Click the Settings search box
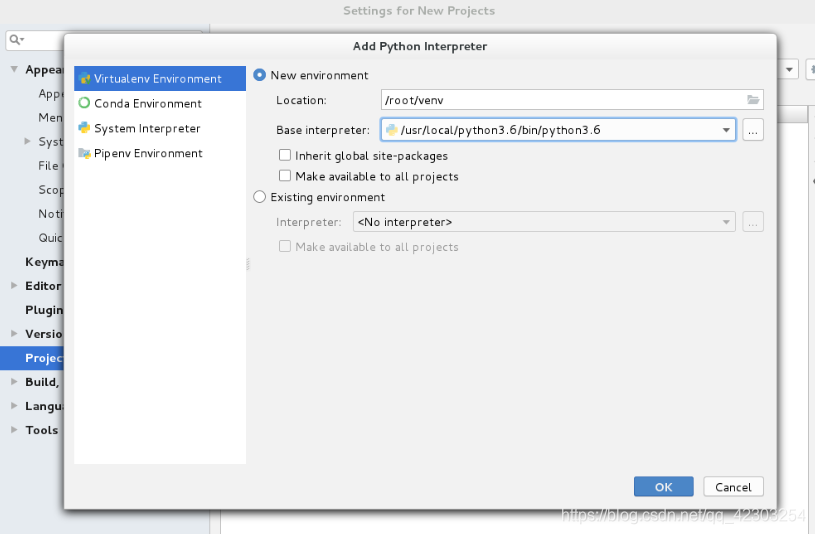815x534 pixels. [x=35, y=40]
